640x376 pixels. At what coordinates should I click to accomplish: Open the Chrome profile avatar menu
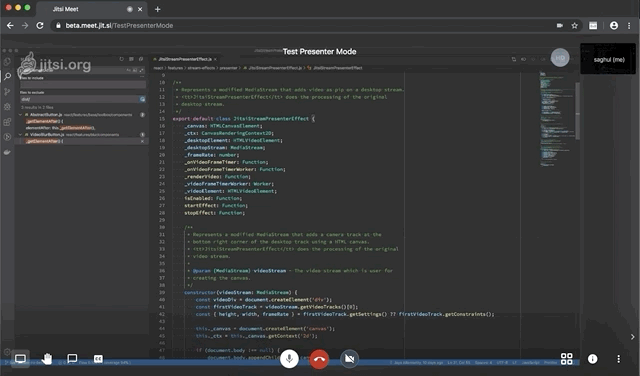click(x=613, y=25)
